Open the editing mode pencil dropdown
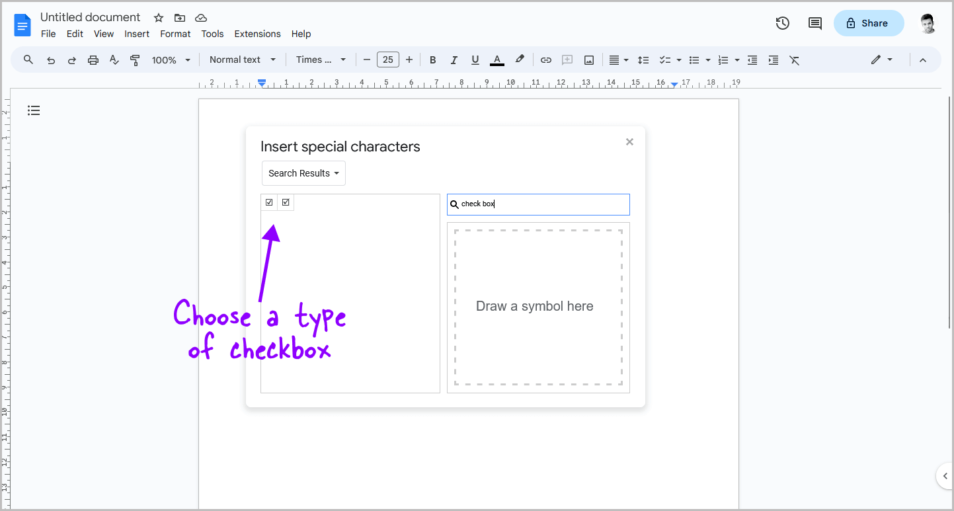The image size is (954, 511). click(881, 60)
